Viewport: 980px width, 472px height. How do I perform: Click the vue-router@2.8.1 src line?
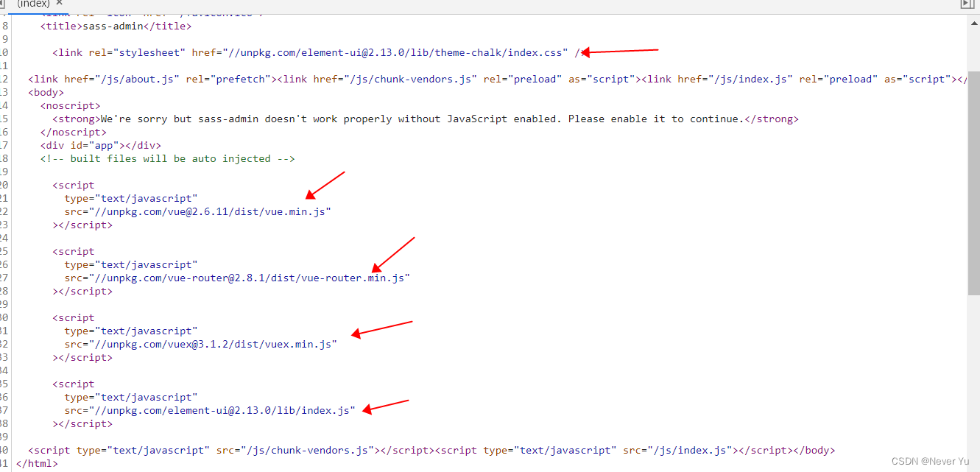pos(237,278)
